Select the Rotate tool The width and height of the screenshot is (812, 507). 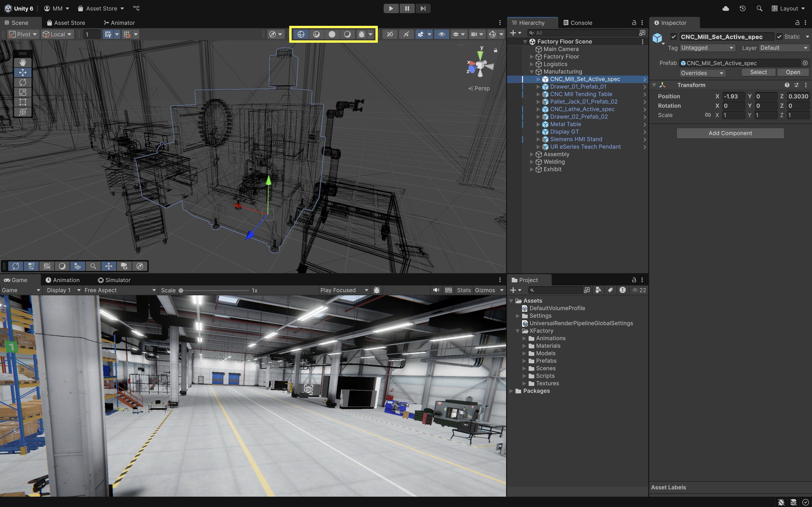[23, 82]
